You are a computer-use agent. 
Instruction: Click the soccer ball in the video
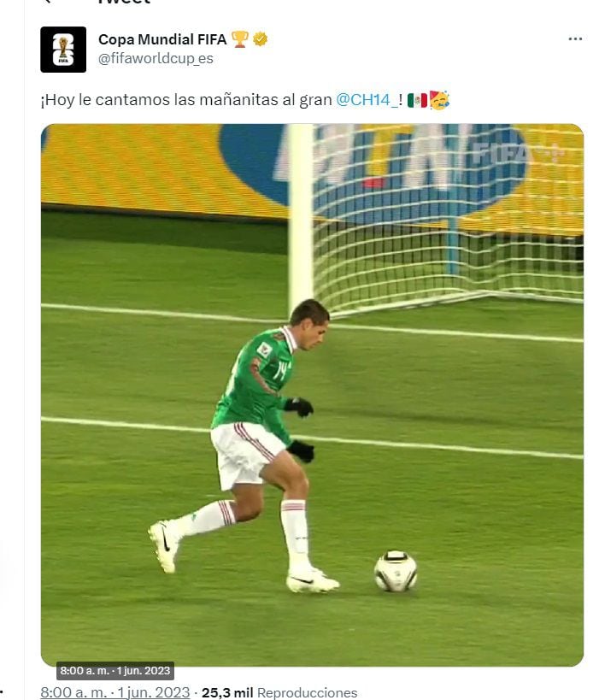pyautogui.click(x=396, y=571)
